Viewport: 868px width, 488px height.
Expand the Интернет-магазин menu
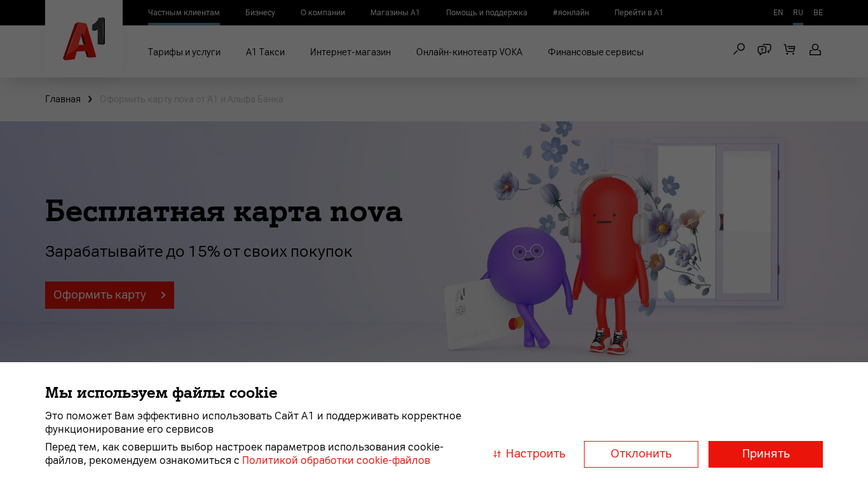point(350,52)
